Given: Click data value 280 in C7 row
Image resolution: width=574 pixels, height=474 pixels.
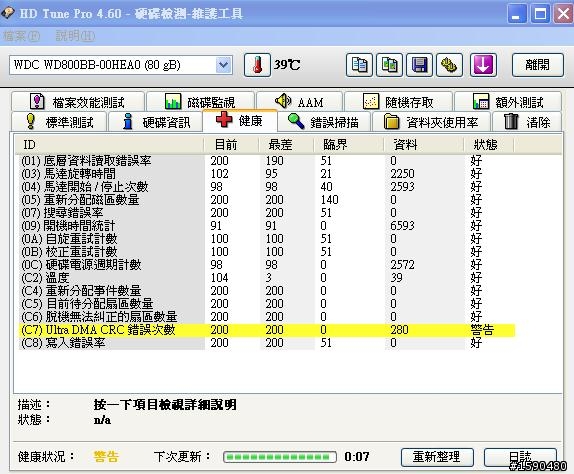Looking at the screenshot, I should click(399, 330).
